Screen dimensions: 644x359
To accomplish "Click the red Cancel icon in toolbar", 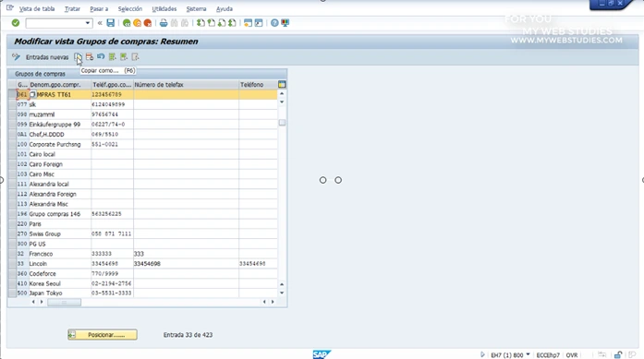I will click(x=148, y=23).
